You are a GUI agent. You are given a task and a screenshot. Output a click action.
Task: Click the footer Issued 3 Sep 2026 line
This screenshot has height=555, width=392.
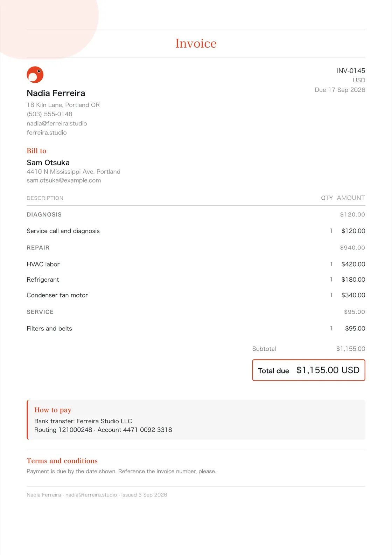(97, 495)
